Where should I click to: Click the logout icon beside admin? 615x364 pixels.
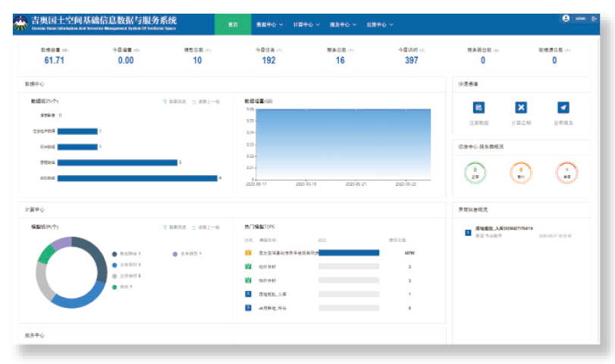[595, 18]
